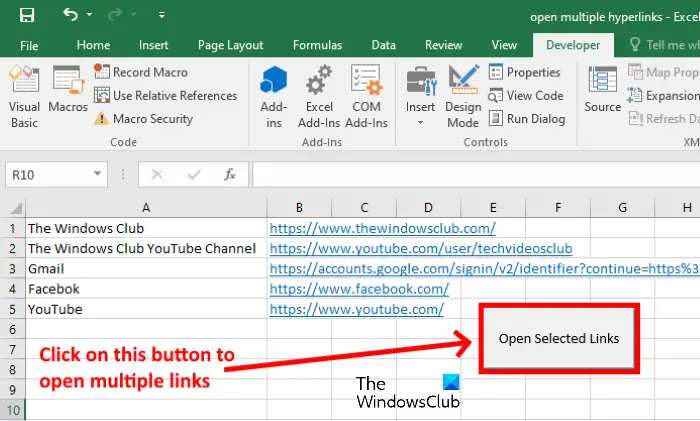Expand the Insert controls dropdown arrow
This screenshot has height=421, width=700.
[x=420, y=122]
